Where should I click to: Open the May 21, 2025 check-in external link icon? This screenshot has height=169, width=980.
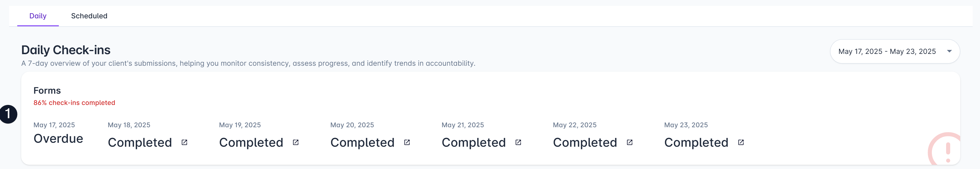coord(518,142)
